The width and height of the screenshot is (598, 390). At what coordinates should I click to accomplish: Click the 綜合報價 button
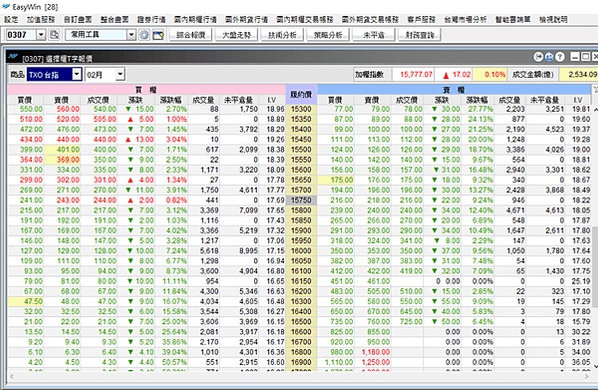(191, 35)
